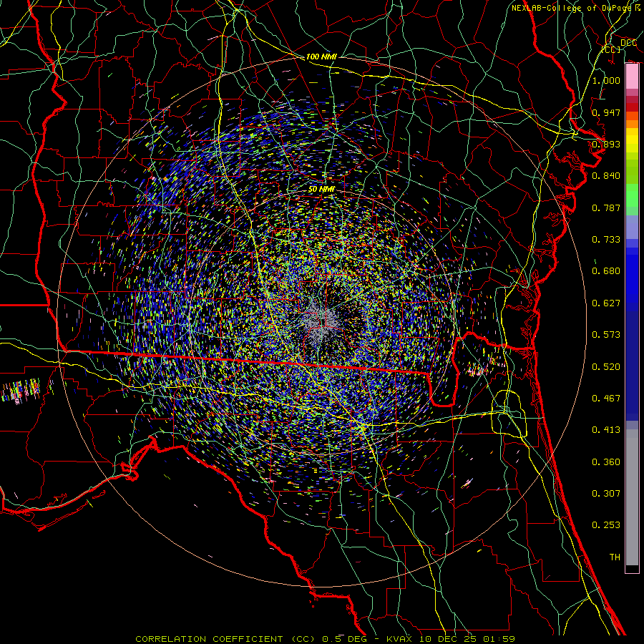Select the 0.360 value on the scale
The image size is (644, 644).
point(606,462)
